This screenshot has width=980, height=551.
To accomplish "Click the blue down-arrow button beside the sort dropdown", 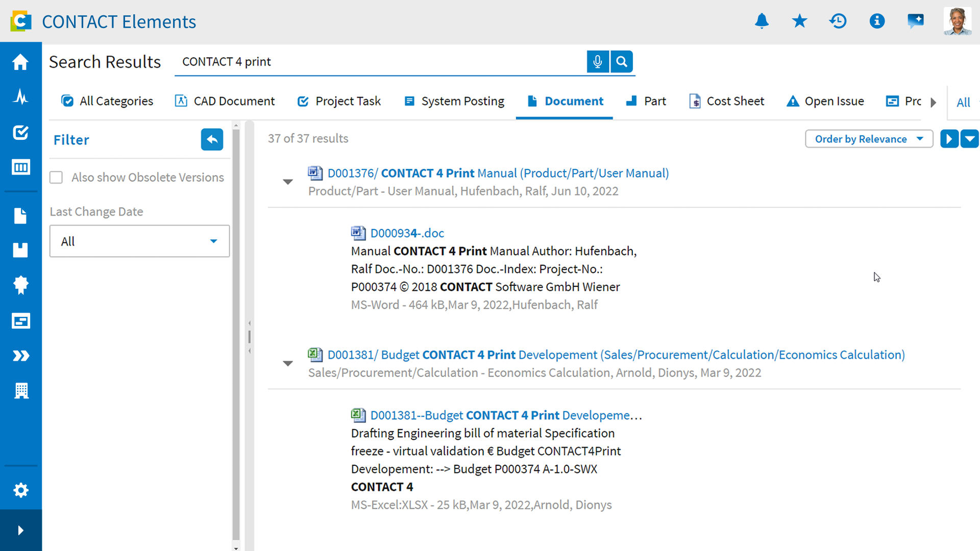I will (969, 139).
